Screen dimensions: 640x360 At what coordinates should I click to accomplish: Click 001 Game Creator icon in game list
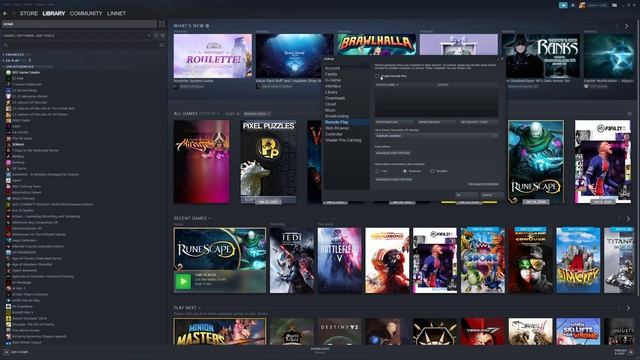[8, 73]
